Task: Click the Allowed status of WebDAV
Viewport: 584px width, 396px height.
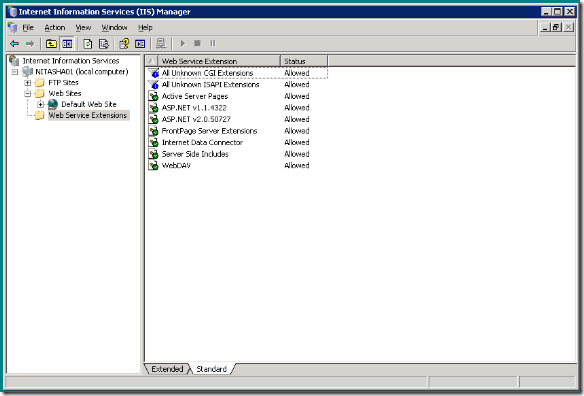Action: tap(297, 165)
